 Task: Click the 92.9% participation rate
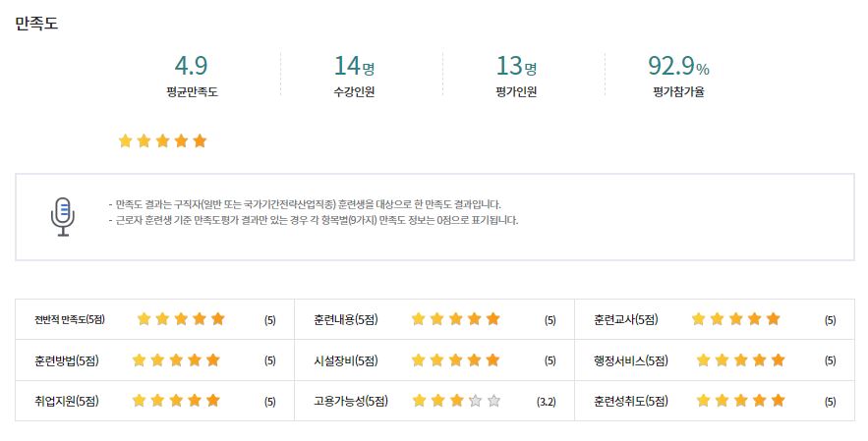678,66
